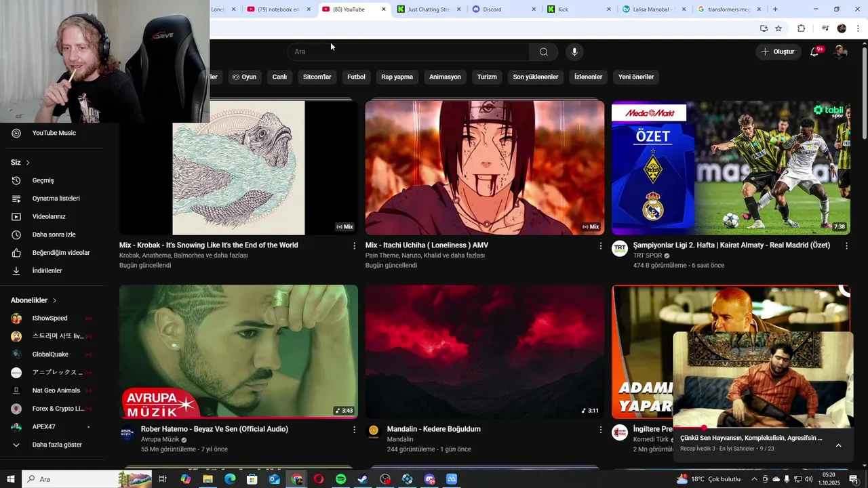Open the Chrome three-dot menu
The image size is (868, 488).
click(x=858, y=28)
